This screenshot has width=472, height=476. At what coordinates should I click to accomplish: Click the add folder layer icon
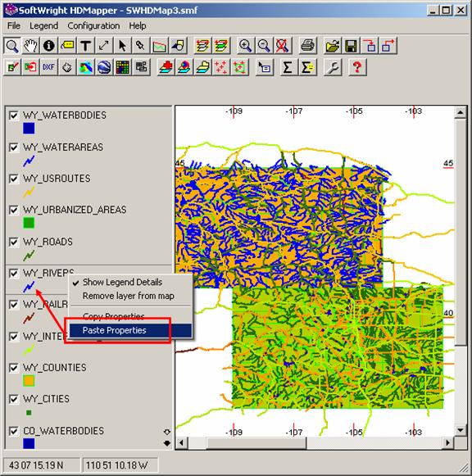[203, 67]
